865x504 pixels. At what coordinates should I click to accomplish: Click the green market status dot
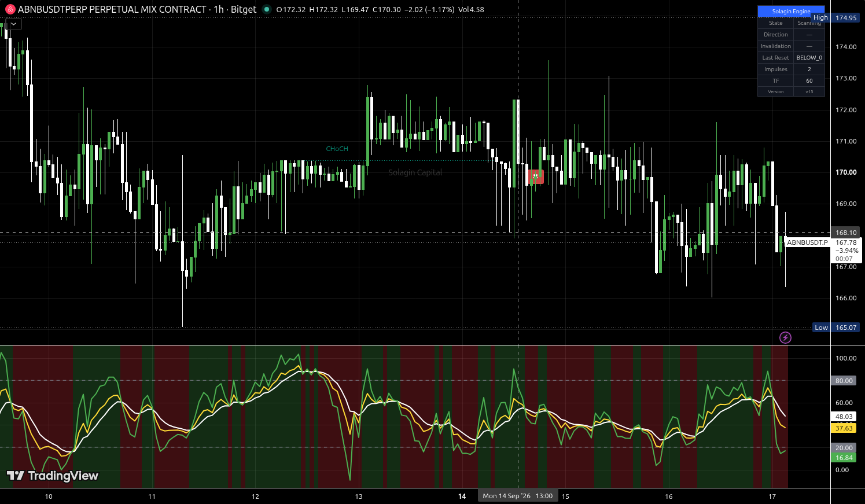click(266, 9)
